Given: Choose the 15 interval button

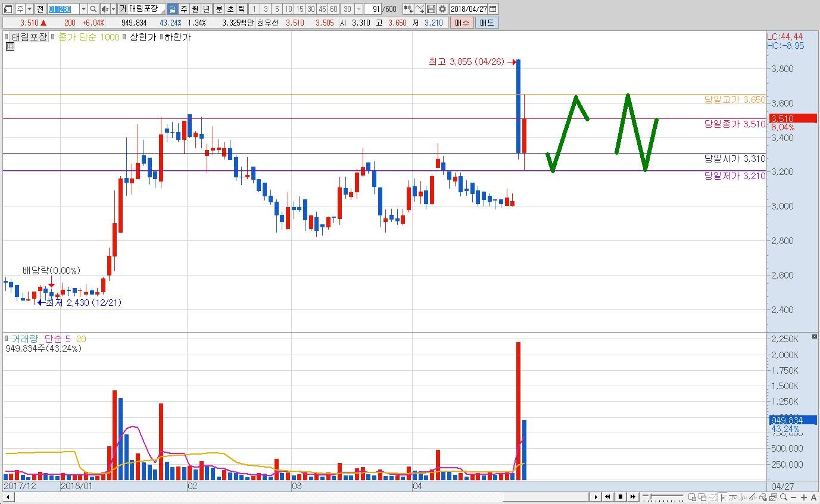Looking at the screenshot, I should tap(300, 9).
